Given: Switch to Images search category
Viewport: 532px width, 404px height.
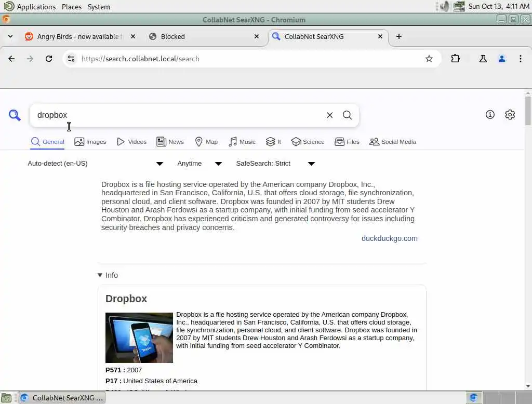Looking at the screenshot, I should [90, 142].
